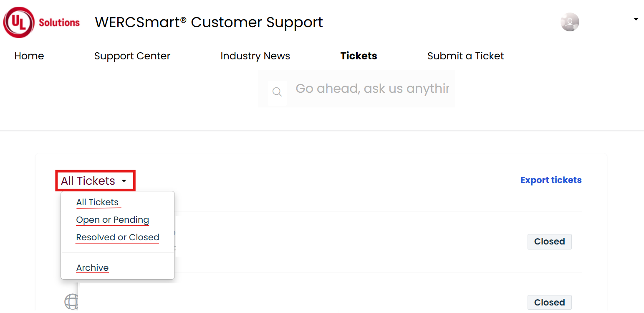
Task: Select the All Tickets filter option
Action: [x=97, y=202]
